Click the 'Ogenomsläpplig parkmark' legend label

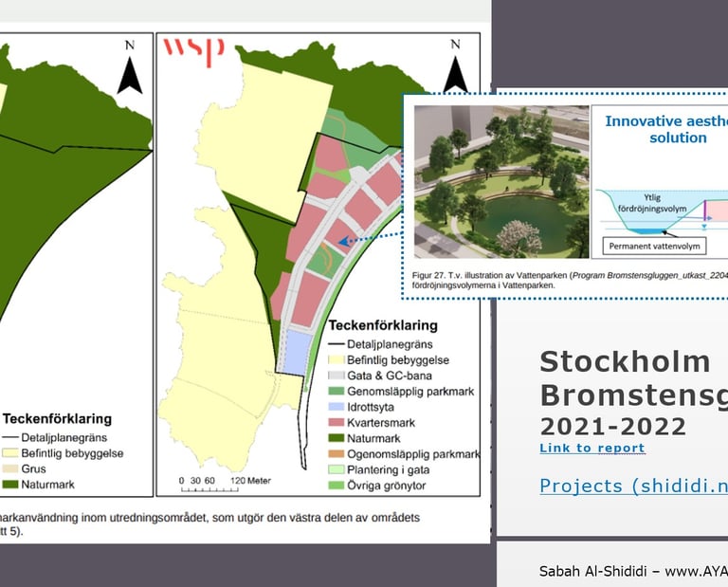[413, 453]
